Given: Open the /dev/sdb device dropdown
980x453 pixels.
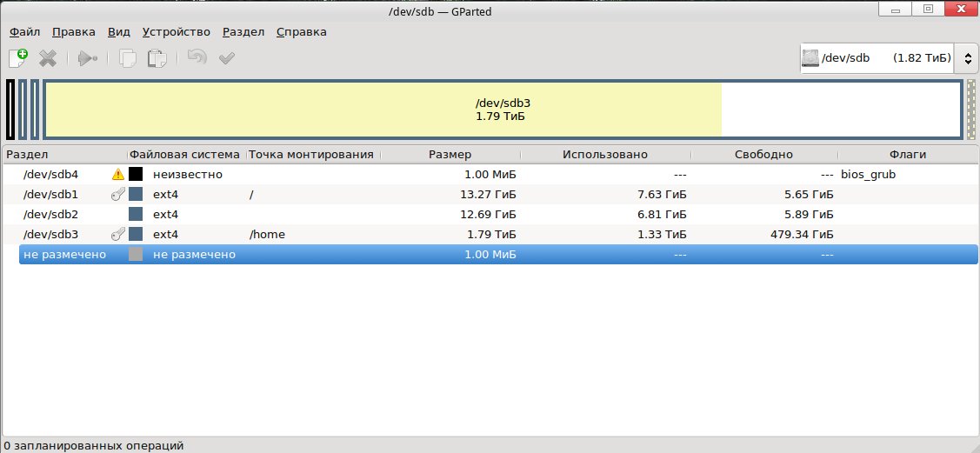Looking at the screenshot, I should (888, 58).
